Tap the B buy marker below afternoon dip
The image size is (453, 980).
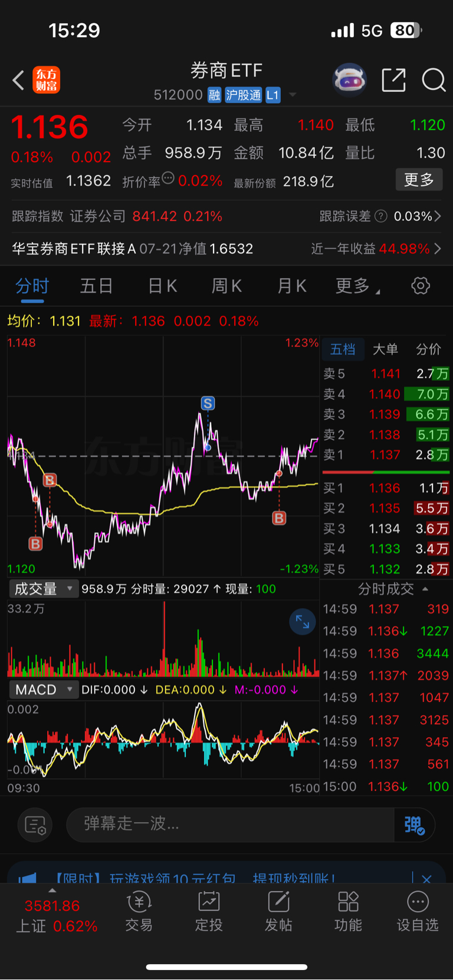[x=279, y=518]
